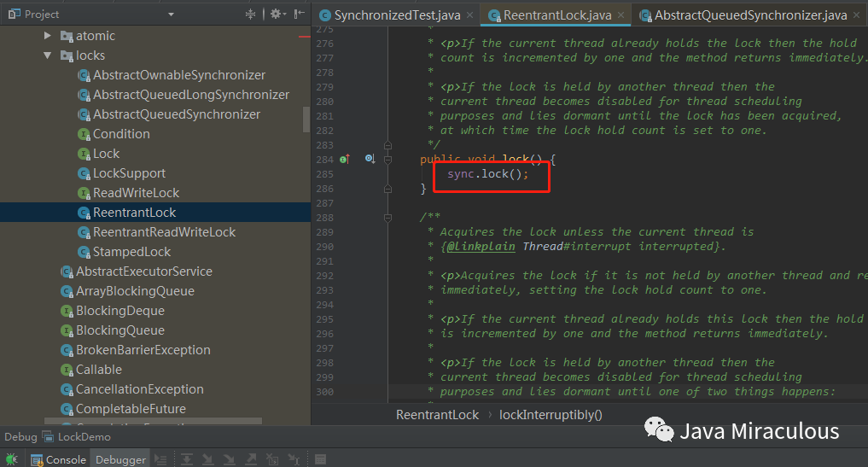Close the ReentrantLock.java tab

pyautogui.click(x=621, y=15)
